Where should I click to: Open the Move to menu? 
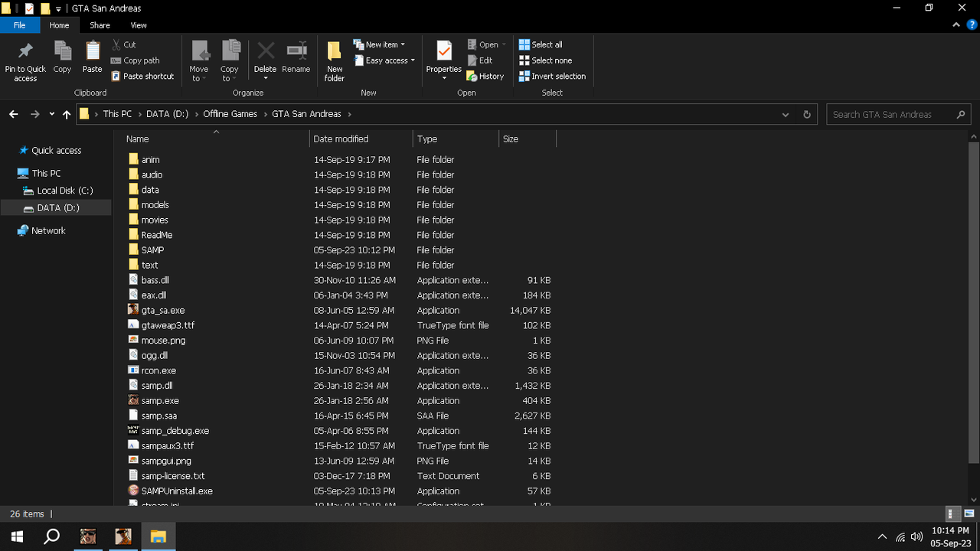tap(199, 61)
